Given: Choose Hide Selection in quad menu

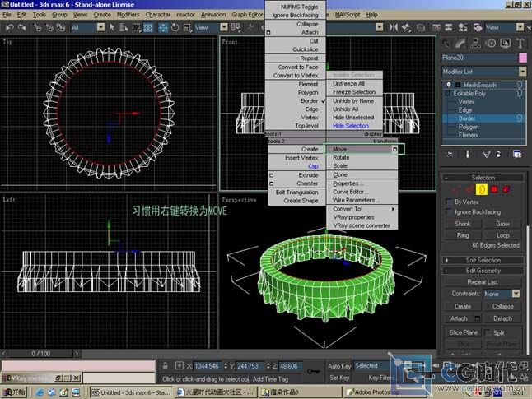Looking at the screenshot, I should (x=351, y=126).
